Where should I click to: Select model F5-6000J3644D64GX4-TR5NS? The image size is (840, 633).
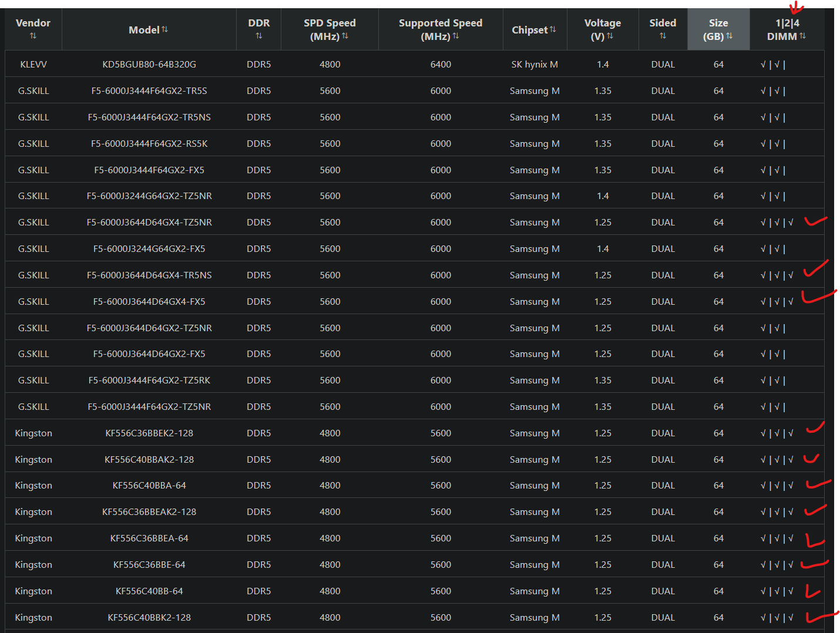(149, 275)
